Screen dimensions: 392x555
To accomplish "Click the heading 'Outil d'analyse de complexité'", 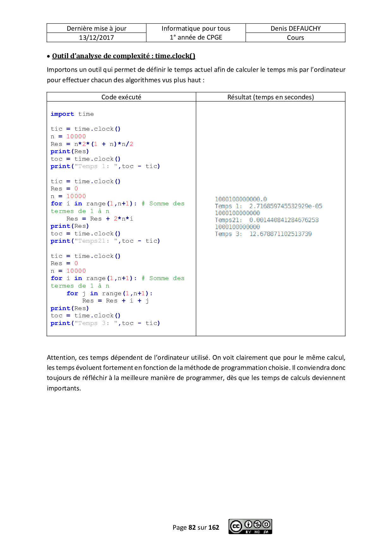I will (x=123, y=56).
